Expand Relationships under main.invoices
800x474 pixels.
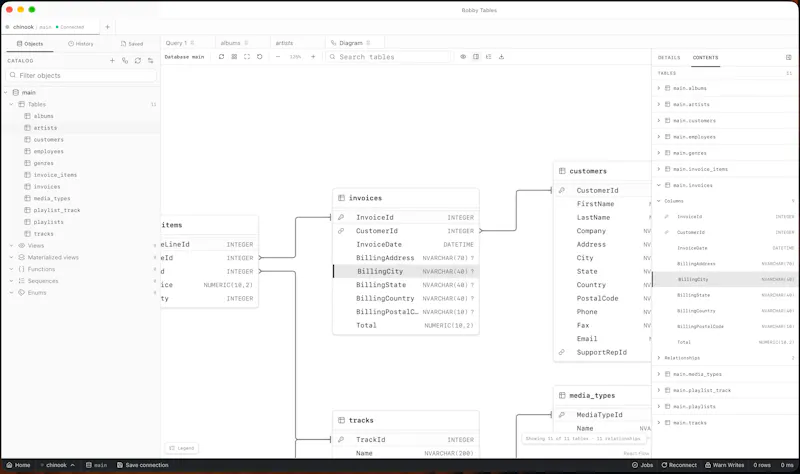coord(659,358)
